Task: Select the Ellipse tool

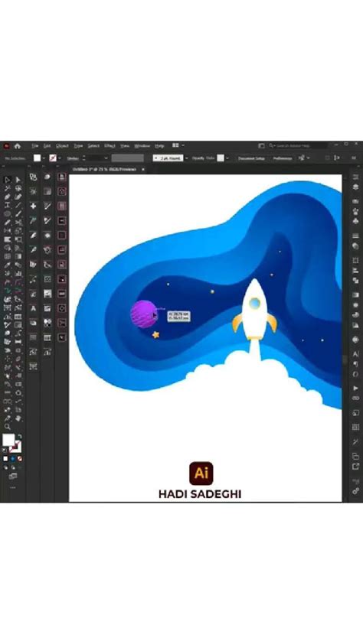Action: pyautogui.click(x=7, y=214)
